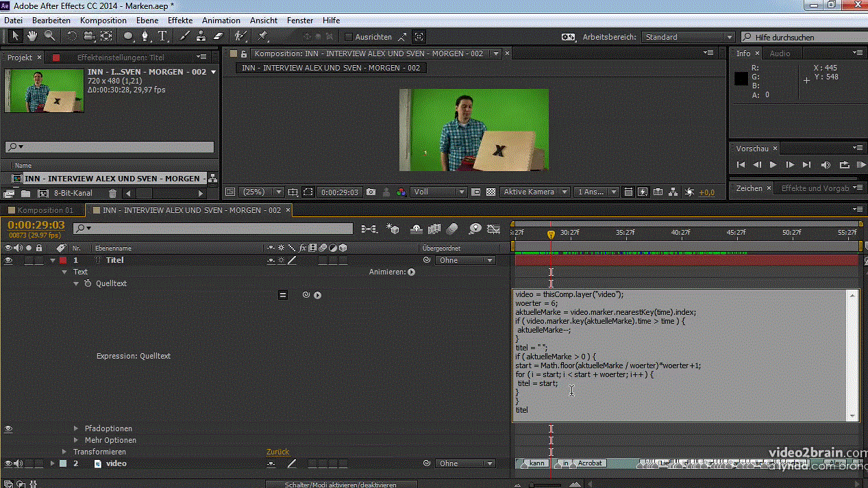
Task: Open the Voll resolution dropdown
Action: (x=439, y=192)
